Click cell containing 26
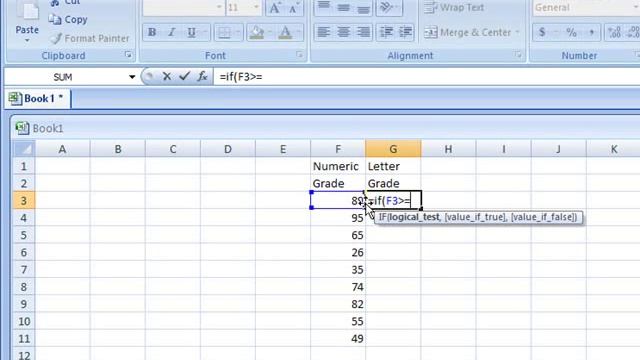This screenshot has width=640, height=360. pyautogui.click(x=338, y=252)
